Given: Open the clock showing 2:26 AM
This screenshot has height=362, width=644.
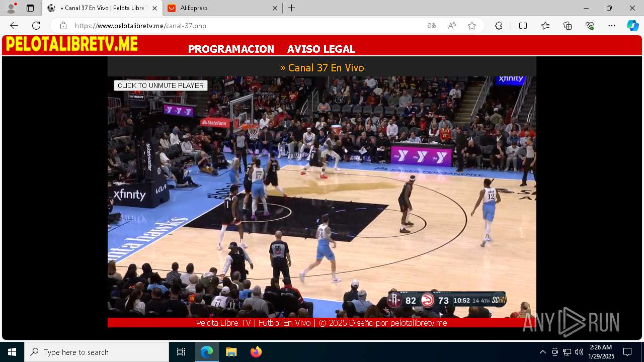Looking at the screenshot, I should click(x=601, y=352).
